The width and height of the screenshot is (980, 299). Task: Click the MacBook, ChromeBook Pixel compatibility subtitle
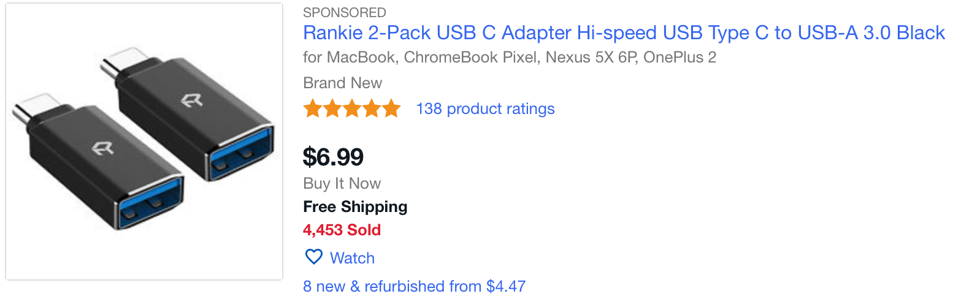pyautogui.click(x=509, y=57)
